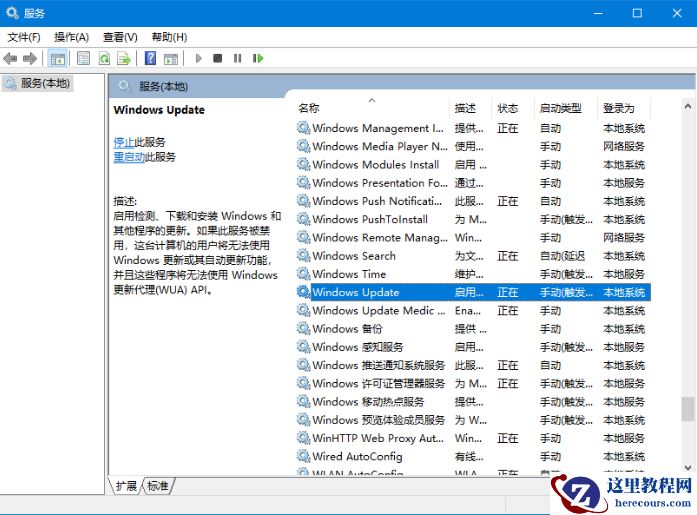Click gear icon of Windows Media Player row

click(304, 146)
